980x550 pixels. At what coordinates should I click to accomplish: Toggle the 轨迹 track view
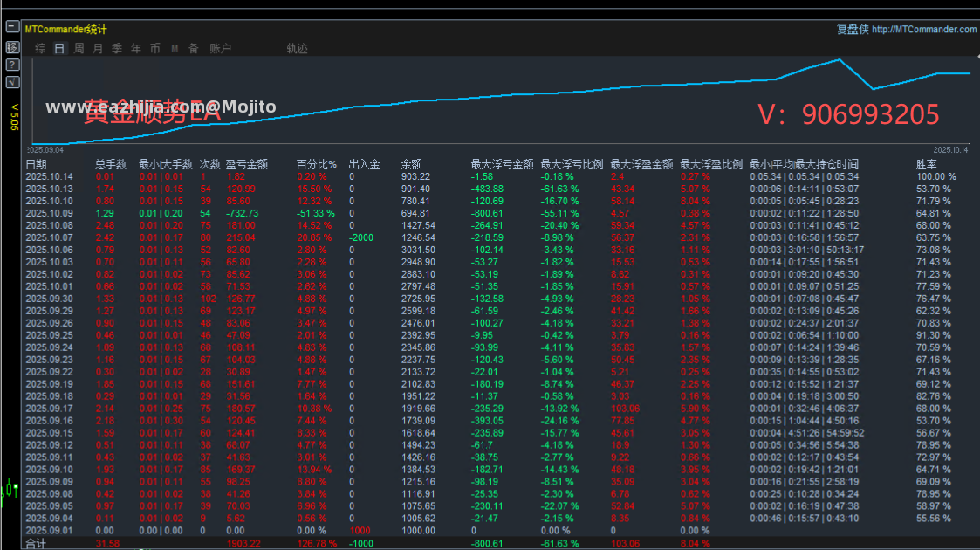click(x=297, y=48)
